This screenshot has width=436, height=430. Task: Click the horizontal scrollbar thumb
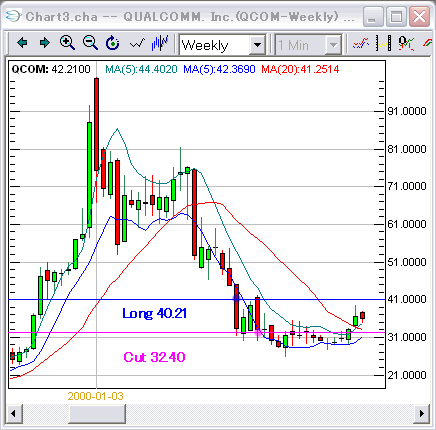97,414
